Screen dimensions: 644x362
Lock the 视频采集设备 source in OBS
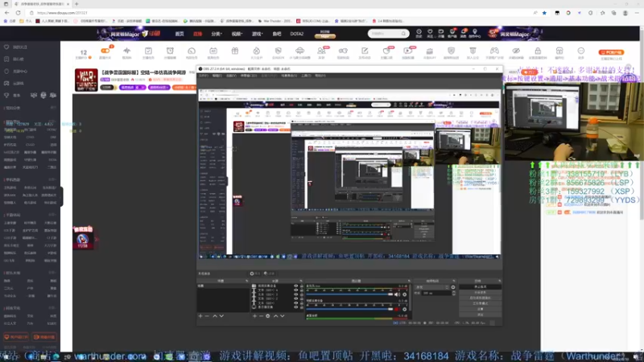tap(302, 286)
